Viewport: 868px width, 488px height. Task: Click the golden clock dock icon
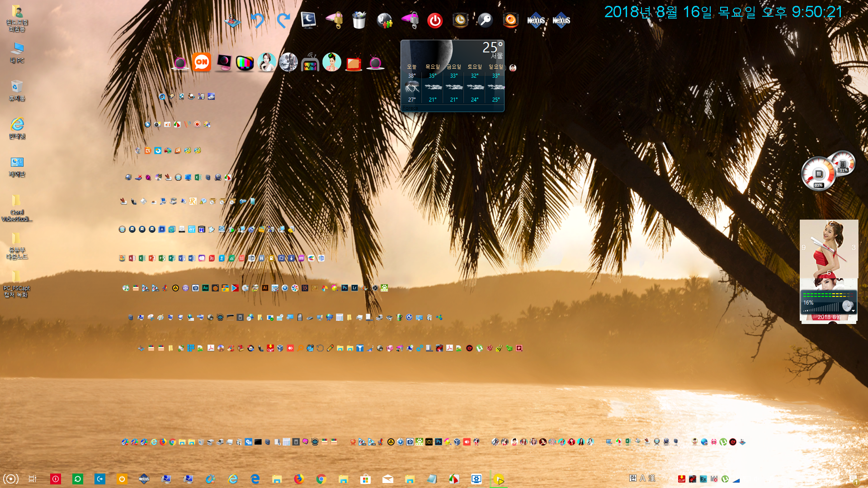[x=460, y=20]
